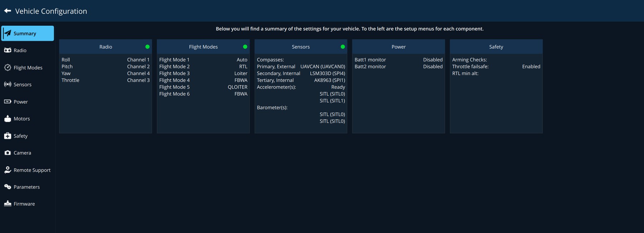Click the QLOITER flight mode value
The image size is (644, 233).
pos(238,87)
